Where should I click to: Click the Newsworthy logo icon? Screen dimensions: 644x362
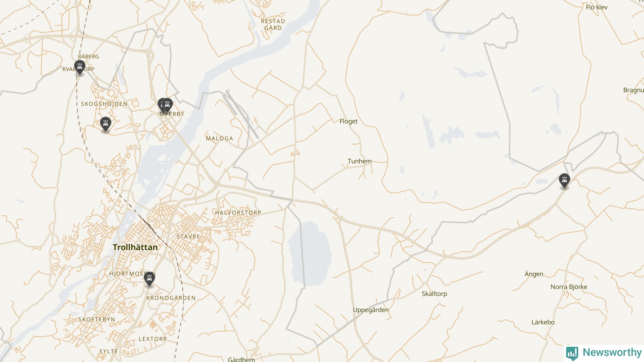coord(572,353)
